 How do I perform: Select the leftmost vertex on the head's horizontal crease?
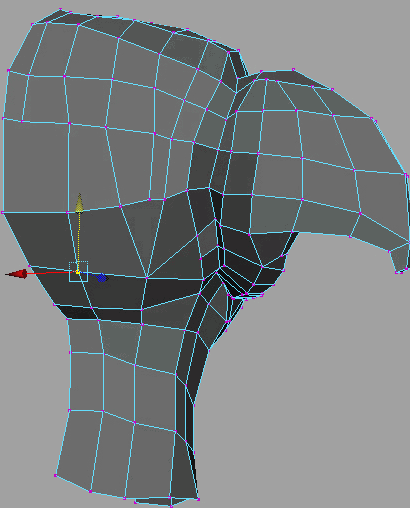pos(3,212)
